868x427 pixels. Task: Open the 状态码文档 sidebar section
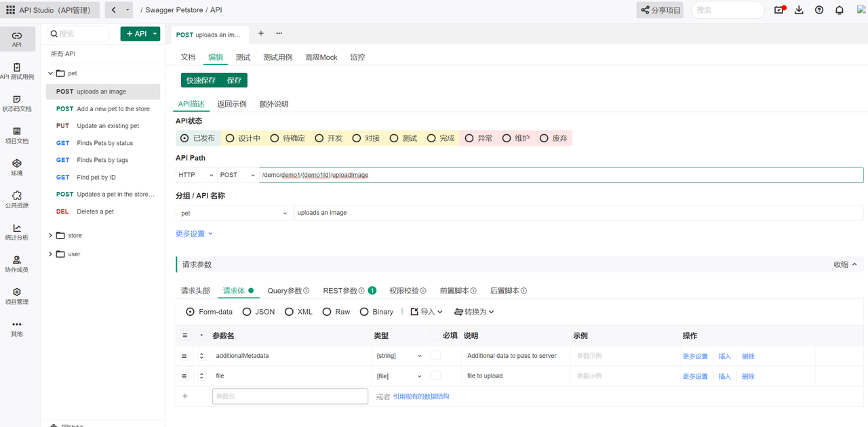17,103
